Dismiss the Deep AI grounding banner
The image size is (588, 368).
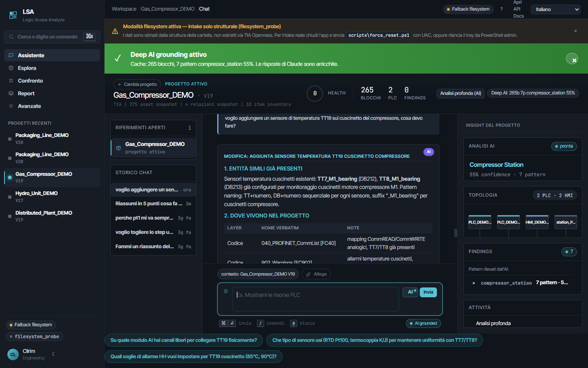(x=572, y=58)
